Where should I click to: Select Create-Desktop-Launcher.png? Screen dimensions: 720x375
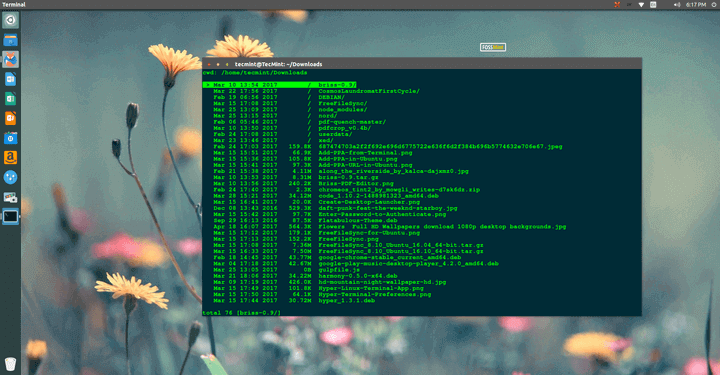tap(316, 202)
